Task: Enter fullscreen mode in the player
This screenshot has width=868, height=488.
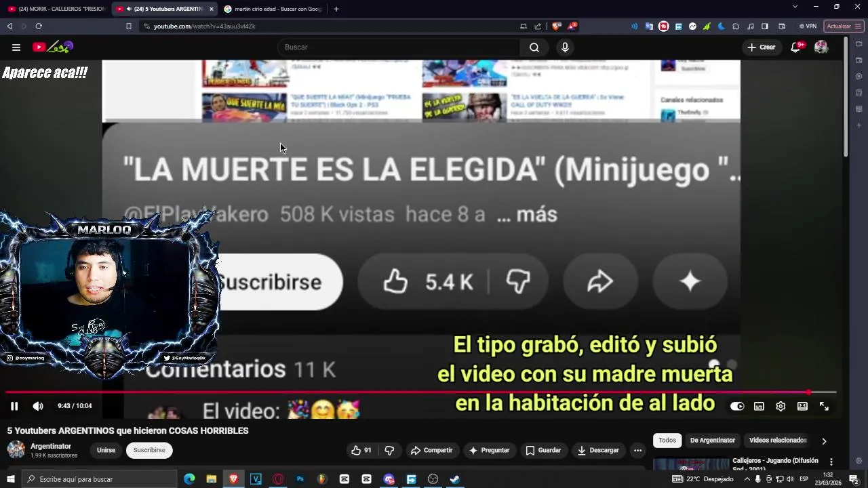Action: tap(824, 406)
